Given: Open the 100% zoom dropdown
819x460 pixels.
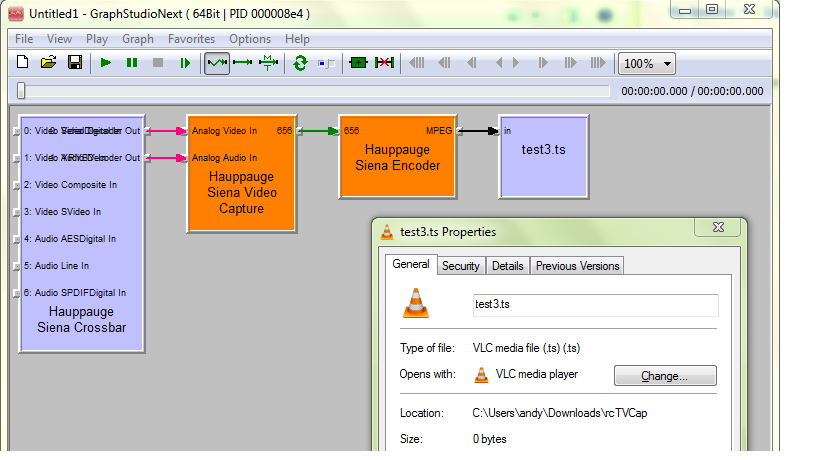Looking at the screenshot, I should (647, 64).
